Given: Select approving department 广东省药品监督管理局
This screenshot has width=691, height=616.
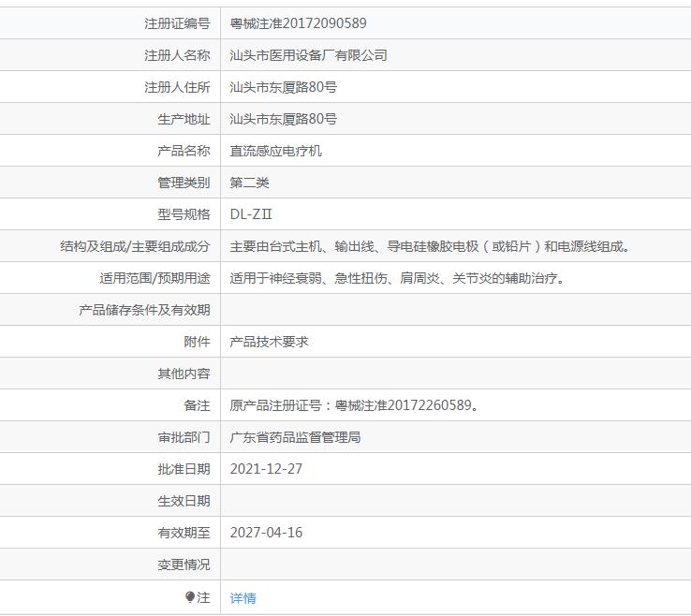Looking at the screenshot, I should (x=295, y=437).
